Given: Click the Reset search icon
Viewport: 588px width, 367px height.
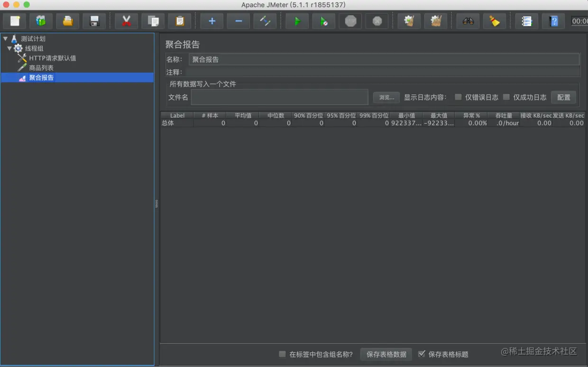Looking at the screenshot, I should [495, 21].
